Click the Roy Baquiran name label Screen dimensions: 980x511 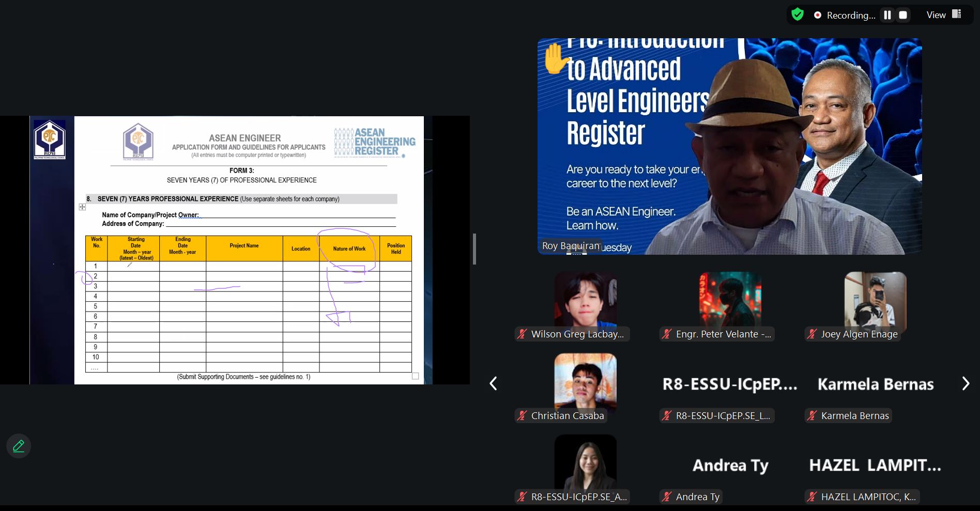571,246
